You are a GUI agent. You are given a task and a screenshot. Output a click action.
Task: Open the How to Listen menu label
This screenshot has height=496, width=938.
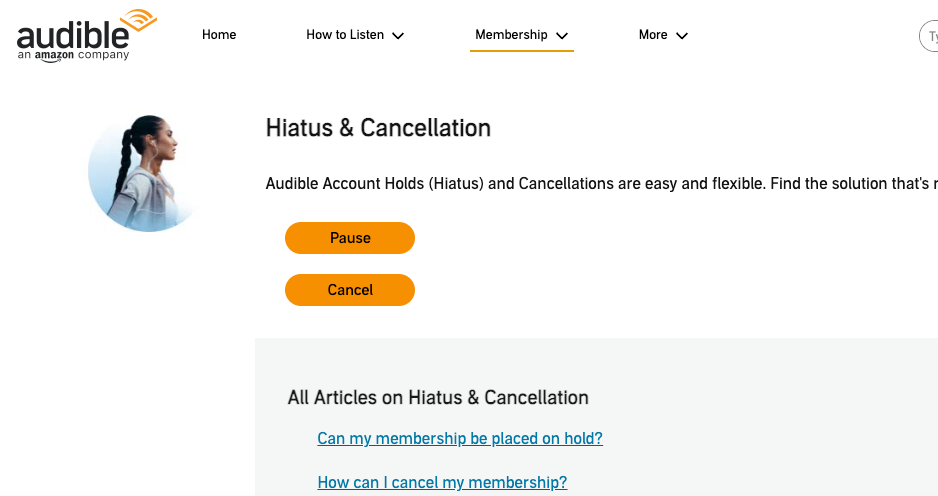(345, 35)
